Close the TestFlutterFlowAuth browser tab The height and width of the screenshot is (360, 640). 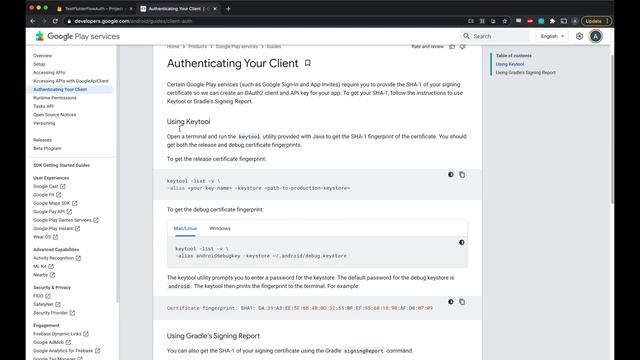click(x=131, y=9)
